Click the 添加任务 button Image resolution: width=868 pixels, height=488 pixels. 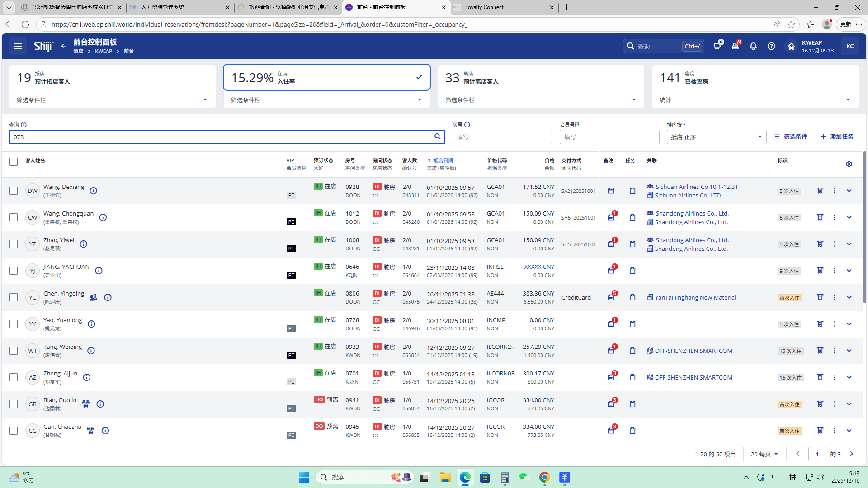837,136
